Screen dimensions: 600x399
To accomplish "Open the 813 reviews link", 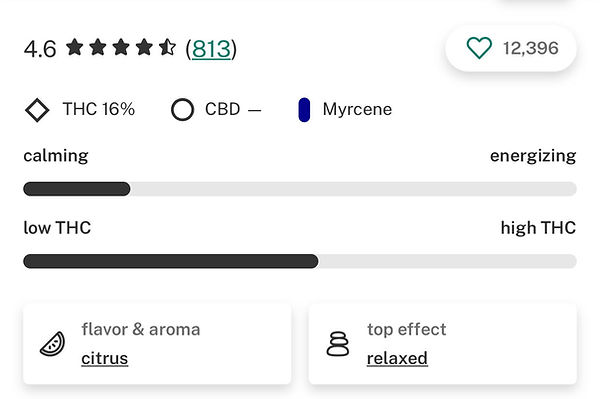I will (x=212, y=49).
